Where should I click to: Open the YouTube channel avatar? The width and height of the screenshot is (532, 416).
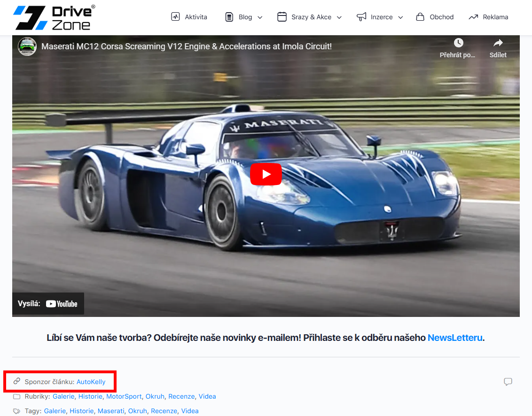27,46
